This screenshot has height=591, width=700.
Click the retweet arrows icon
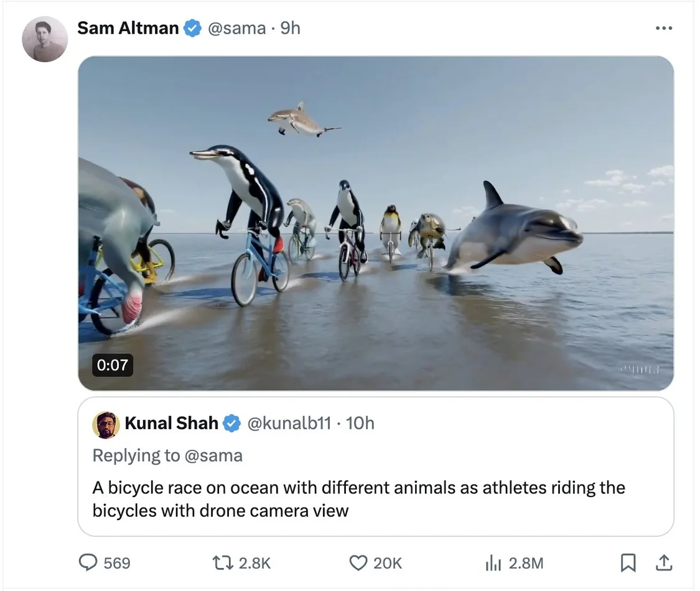tap(223, 562)
